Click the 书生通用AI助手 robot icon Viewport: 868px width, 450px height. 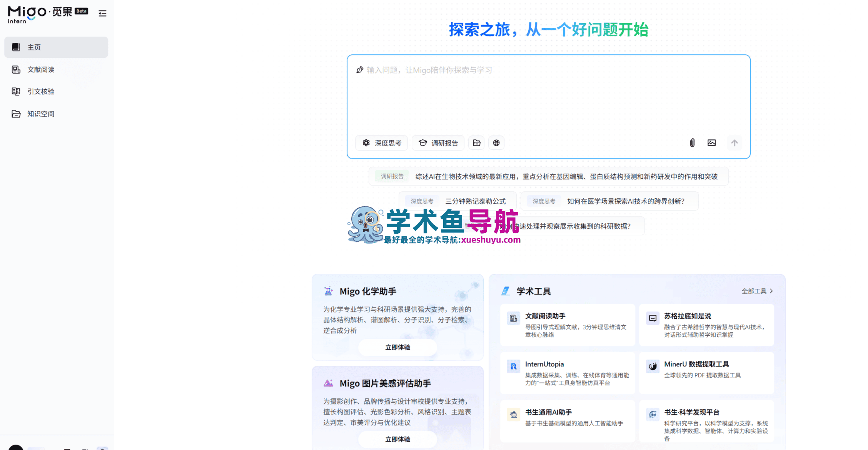[514, 415]
